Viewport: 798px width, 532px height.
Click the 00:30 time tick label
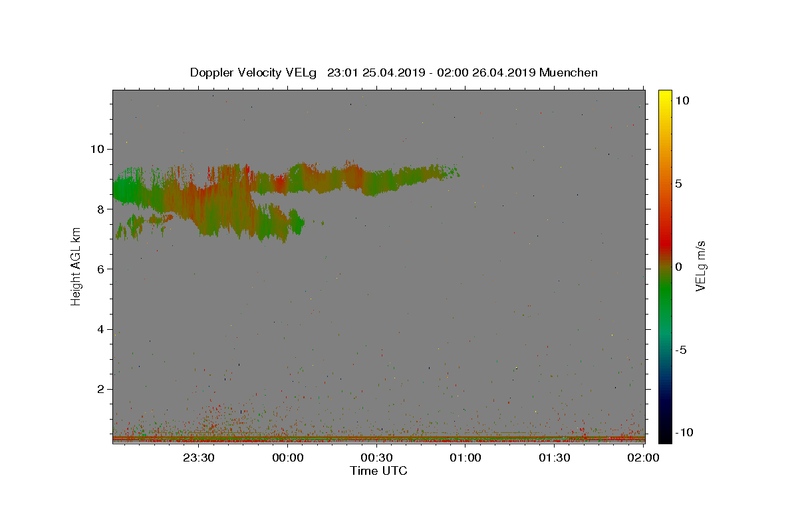coord(376,458)
